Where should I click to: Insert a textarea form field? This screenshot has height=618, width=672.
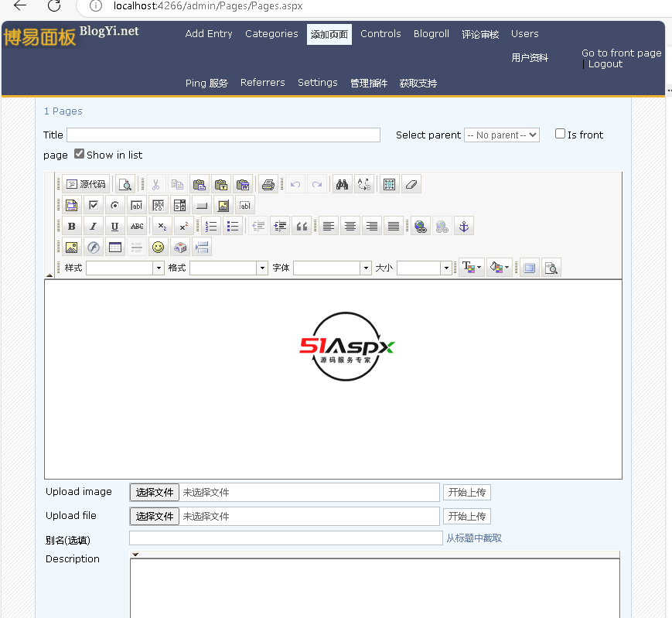point(159,205)
